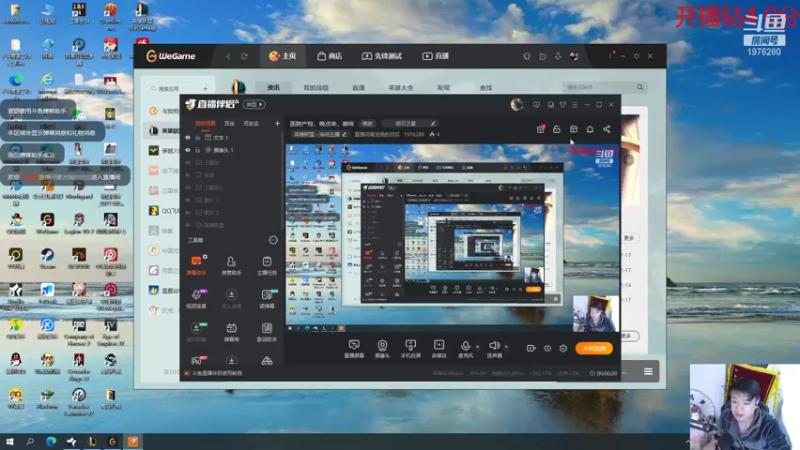Show the 图片 2 source
This screenshot has height=450, width=800.
click(188, 212)
